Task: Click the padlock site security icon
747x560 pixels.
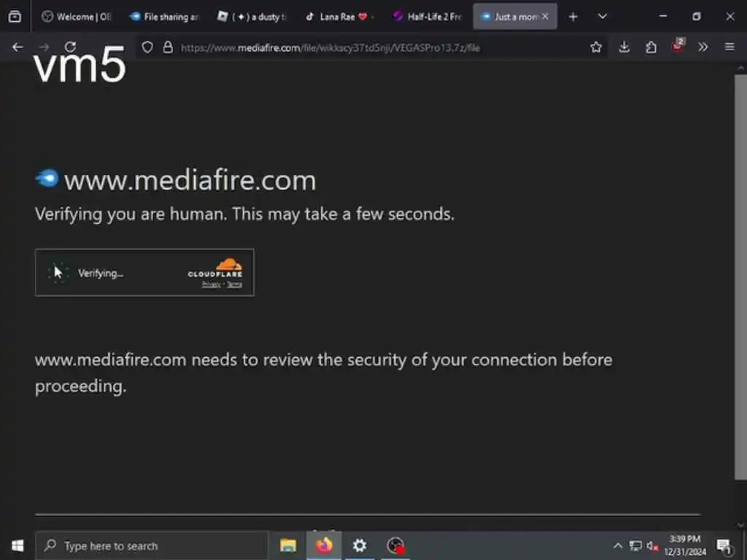Action: (x=168, y=47)
